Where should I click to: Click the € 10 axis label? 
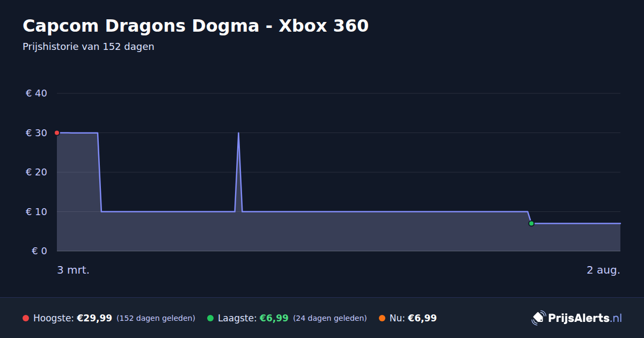pyautogui.click(x=36, y=211)
